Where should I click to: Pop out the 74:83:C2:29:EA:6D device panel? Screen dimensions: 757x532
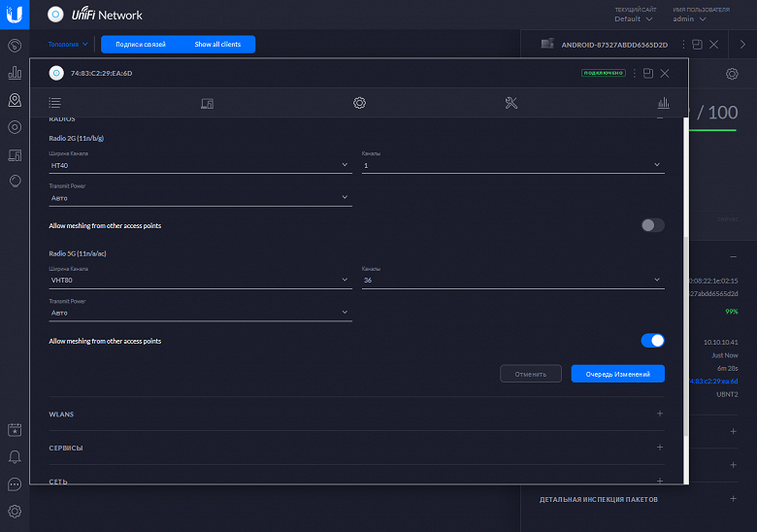[648, 73]
